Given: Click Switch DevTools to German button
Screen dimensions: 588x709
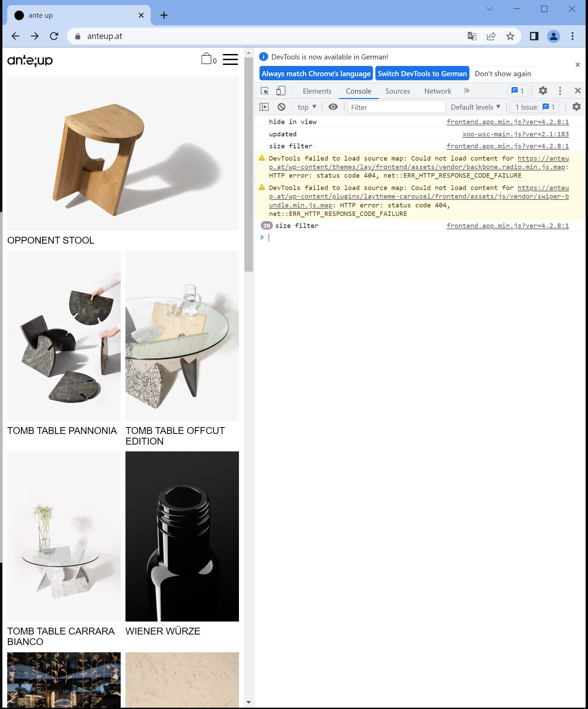Looking at the screenshot, I should tap(422, 73).
